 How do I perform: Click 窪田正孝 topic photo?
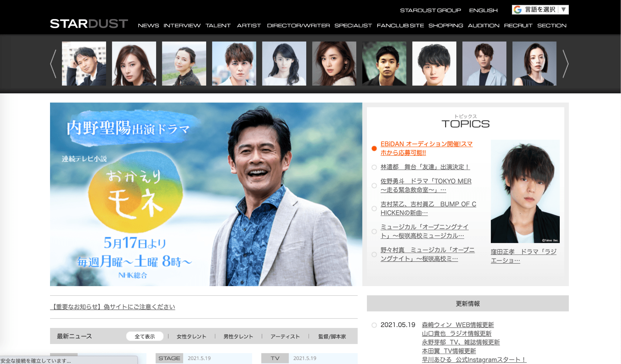click(525, 191)
